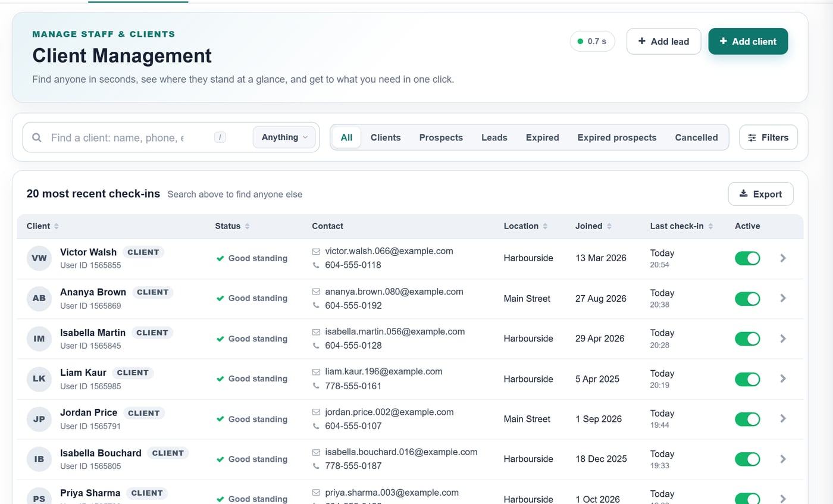
Task: Disable Active switch for Isabella Martin
Action: tap(747, 339)
